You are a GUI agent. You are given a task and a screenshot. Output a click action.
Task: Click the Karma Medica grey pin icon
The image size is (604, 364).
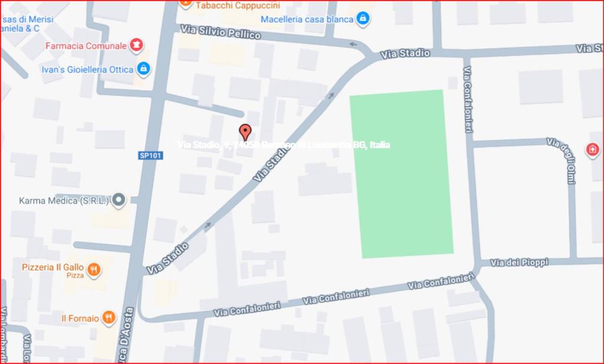(119, 201)
